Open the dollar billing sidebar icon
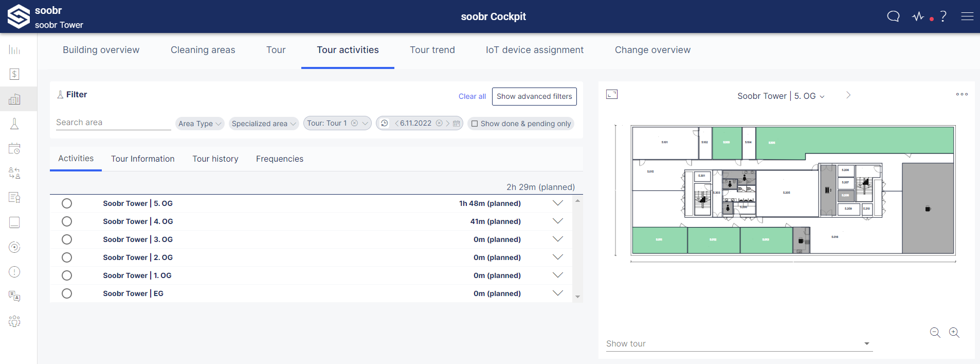 [x=14, y=74]
